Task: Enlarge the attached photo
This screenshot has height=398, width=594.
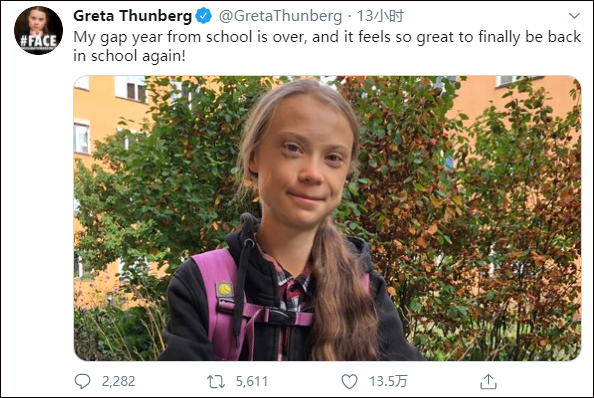Action: coord(327,218)
